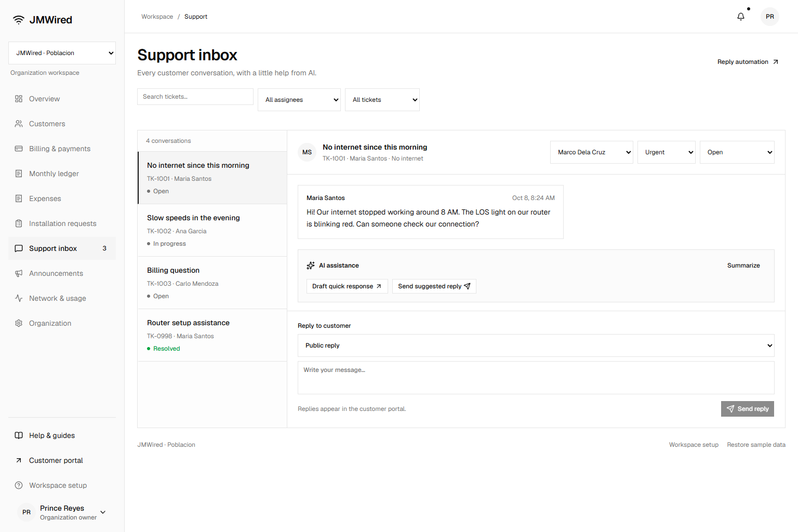Click the Help & guides book icon
Viewport: 798px width, 532px height.
click(x=19, y=435)
